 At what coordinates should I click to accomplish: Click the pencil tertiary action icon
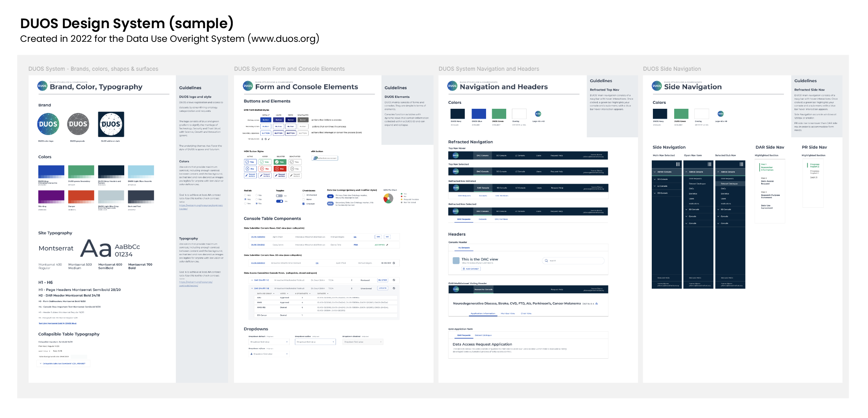pyautogui.click(x=269, y=139)
